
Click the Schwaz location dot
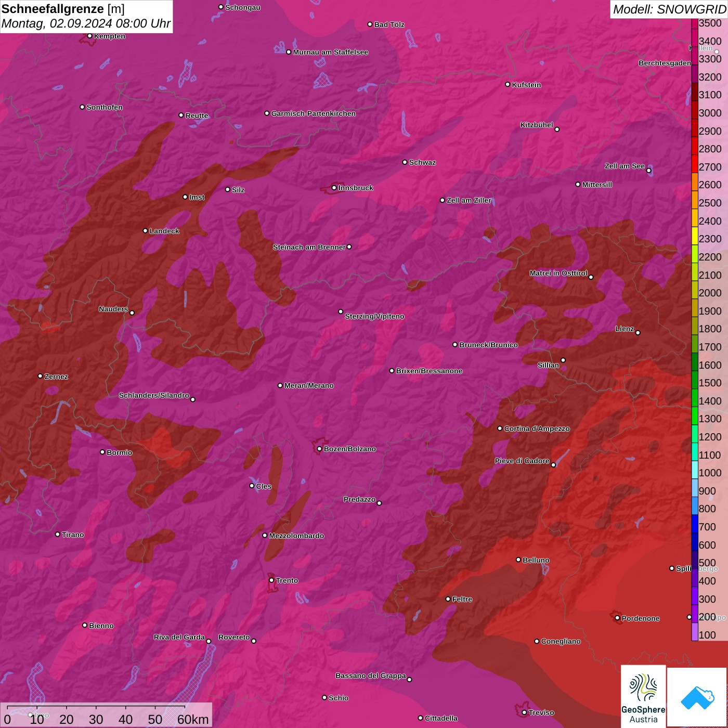(405, 162)
